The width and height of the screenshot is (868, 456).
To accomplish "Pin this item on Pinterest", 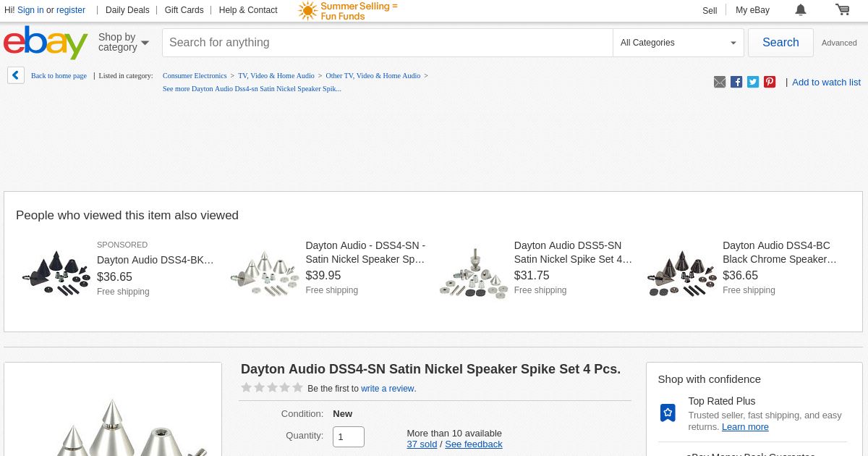I will point(770,82).
